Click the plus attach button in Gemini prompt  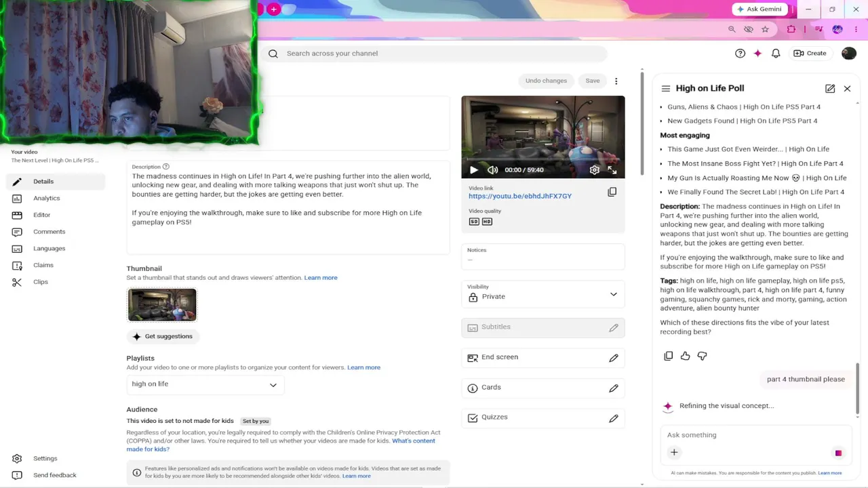(674, 453)
